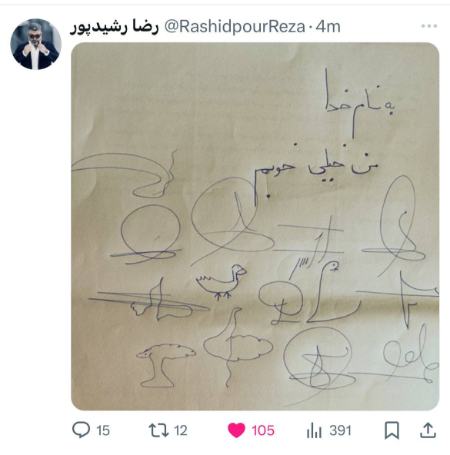Screen dimensions: 450x455
Task: Share the tweet using upload arrow icon
Action: pyautogui.click(x=428, y=430)
